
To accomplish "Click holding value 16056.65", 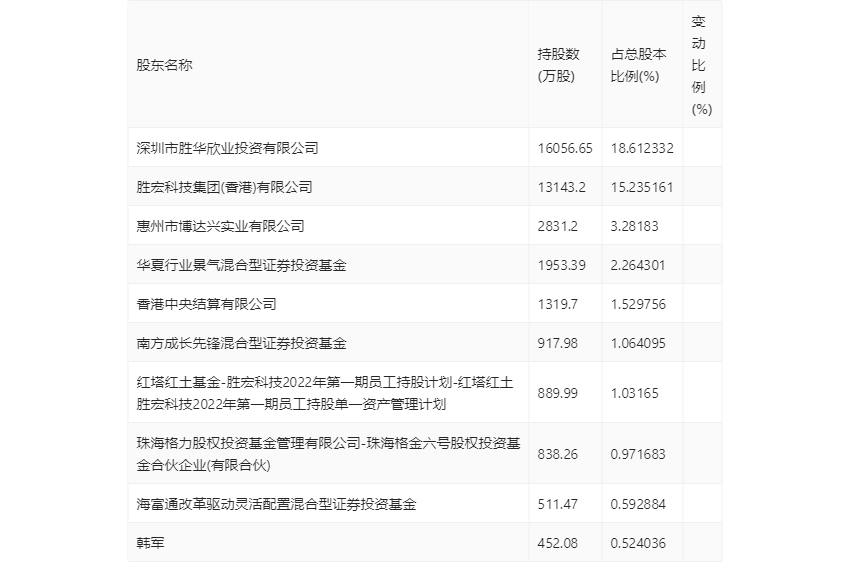I will tap(565, 148).
